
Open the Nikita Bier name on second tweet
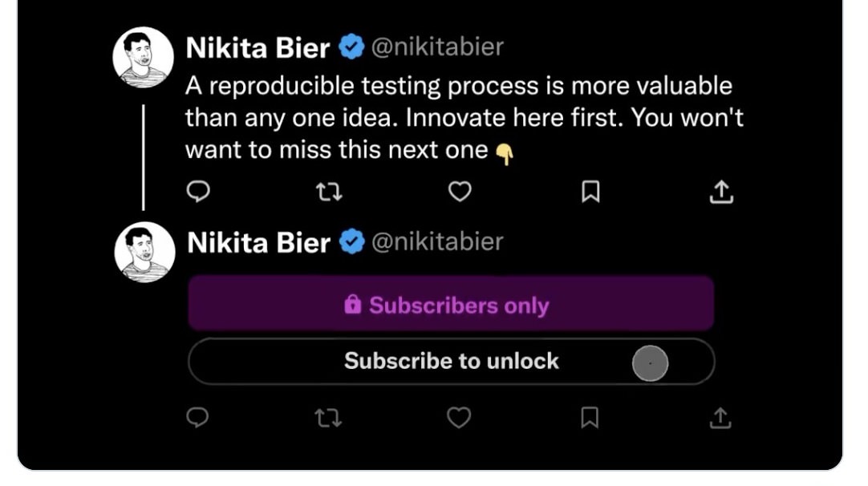[x=258, y=243]
